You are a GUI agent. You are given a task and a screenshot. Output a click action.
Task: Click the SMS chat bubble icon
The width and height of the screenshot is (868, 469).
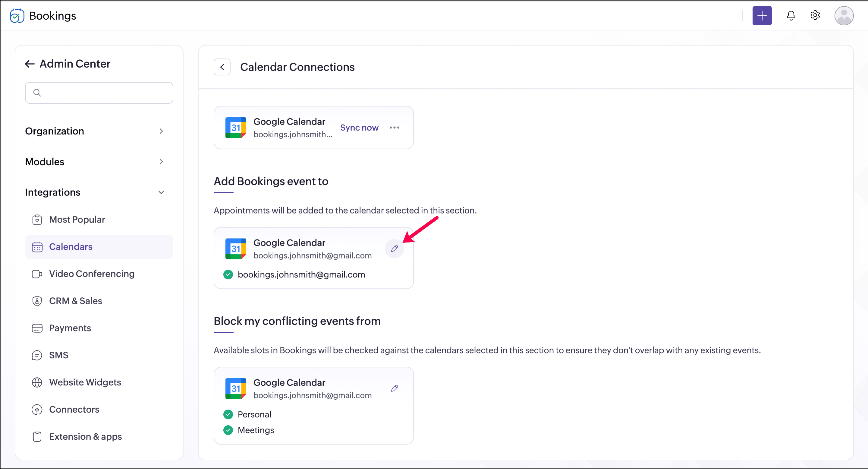pos(37,355)
